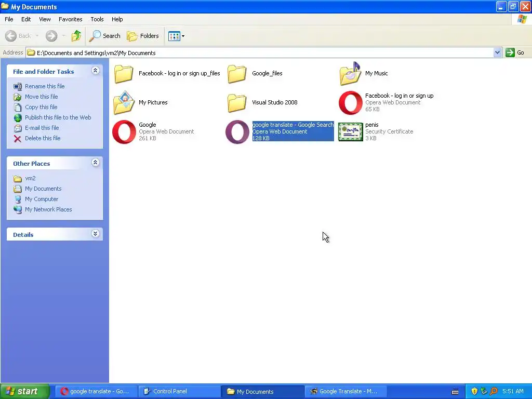The image size is (532, 399).
Task: Open the Tools menu
Action: point(97,19)
